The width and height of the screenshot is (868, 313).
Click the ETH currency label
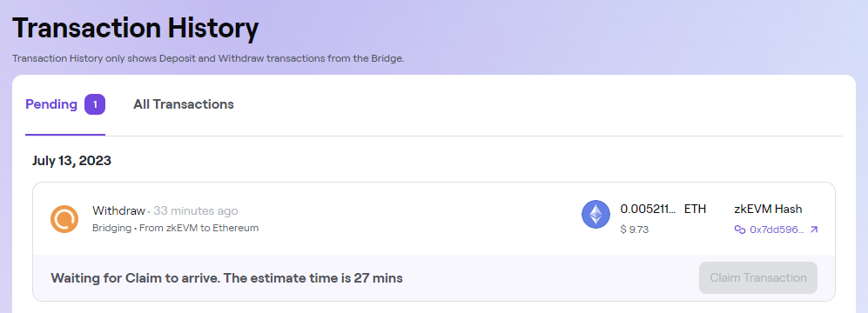tap(696, 209)
